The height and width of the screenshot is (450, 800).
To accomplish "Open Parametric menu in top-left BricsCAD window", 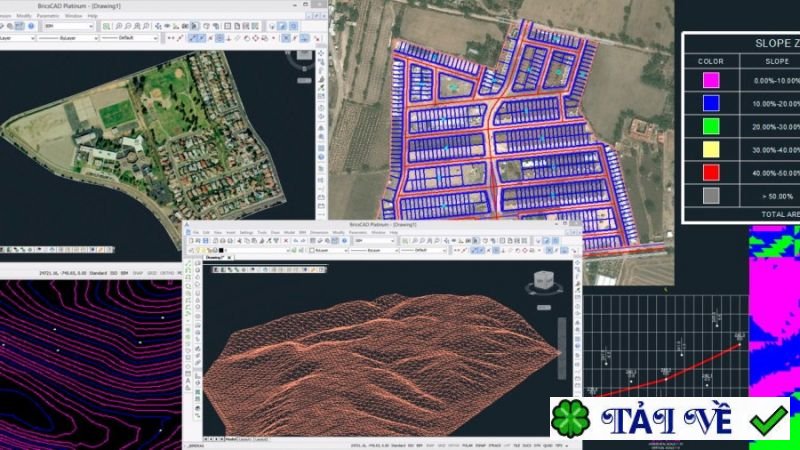I will click(x=47, y=16).
